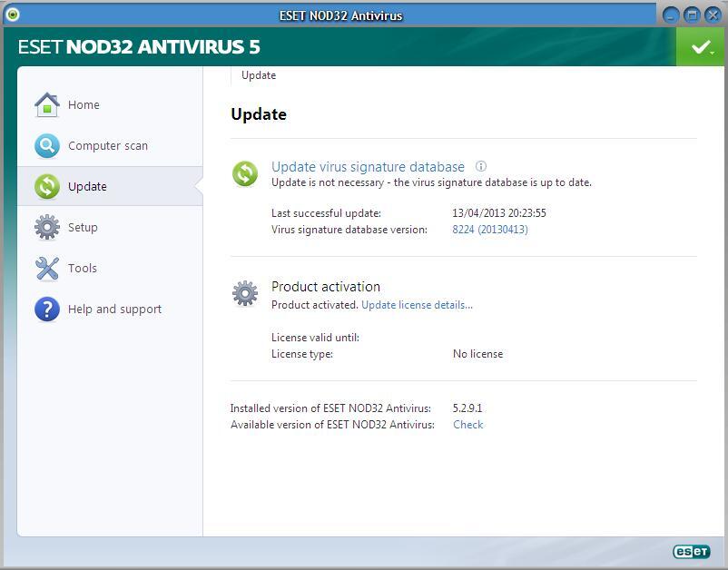Minimize the ESET NOD32 window

[671, 15]
